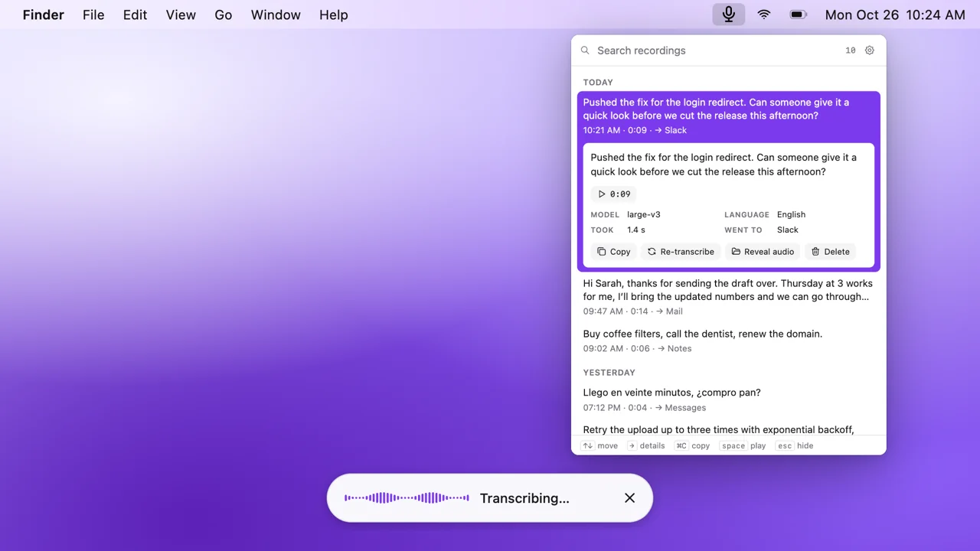
Task: Cancel transcription with the X button
Action: 629,498
